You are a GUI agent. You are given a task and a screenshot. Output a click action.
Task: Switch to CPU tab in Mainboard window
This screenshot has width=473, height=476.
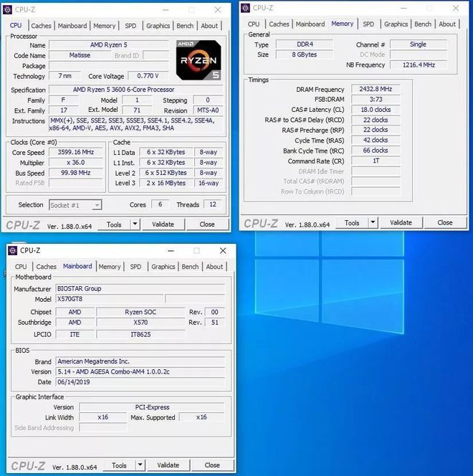21,267
